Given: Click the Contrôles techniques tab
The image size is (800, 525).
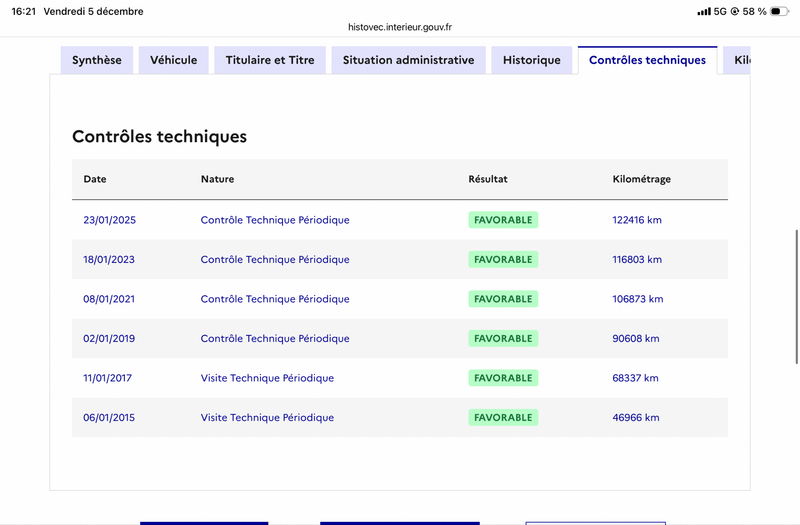Looking at the screenshot, I should pyautogui.click(x=647, y=60).
